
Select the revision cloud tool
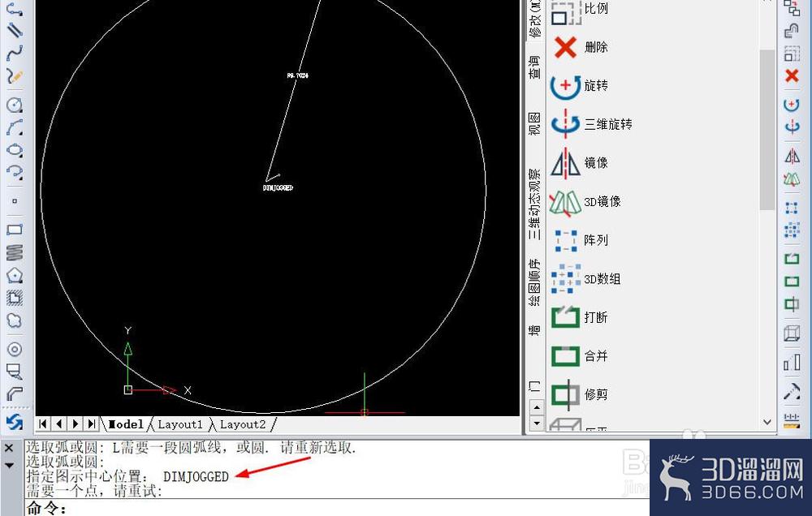15,320
